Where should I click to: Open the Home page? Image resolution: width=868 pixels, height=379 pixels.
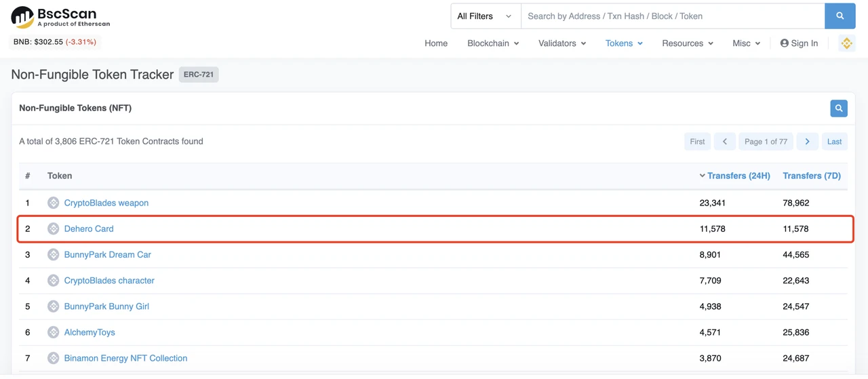pyautogui.click(x=436, y=43)
